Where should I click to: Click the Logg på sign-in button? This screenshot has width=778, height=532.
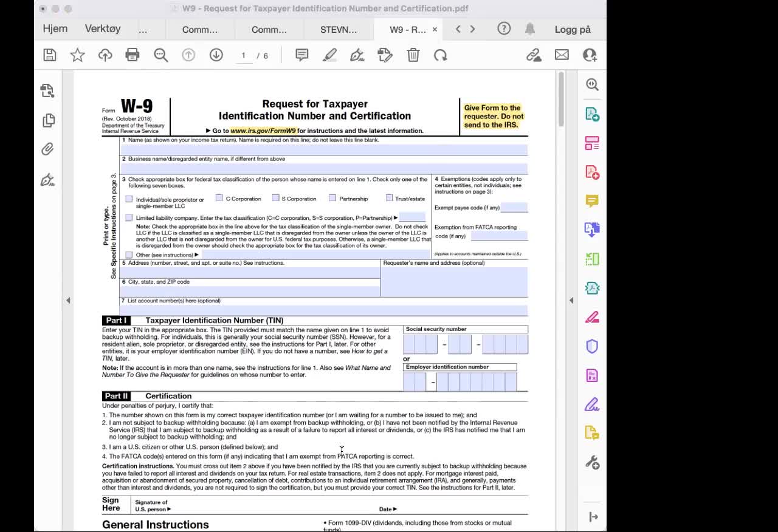tap(573, 29)
